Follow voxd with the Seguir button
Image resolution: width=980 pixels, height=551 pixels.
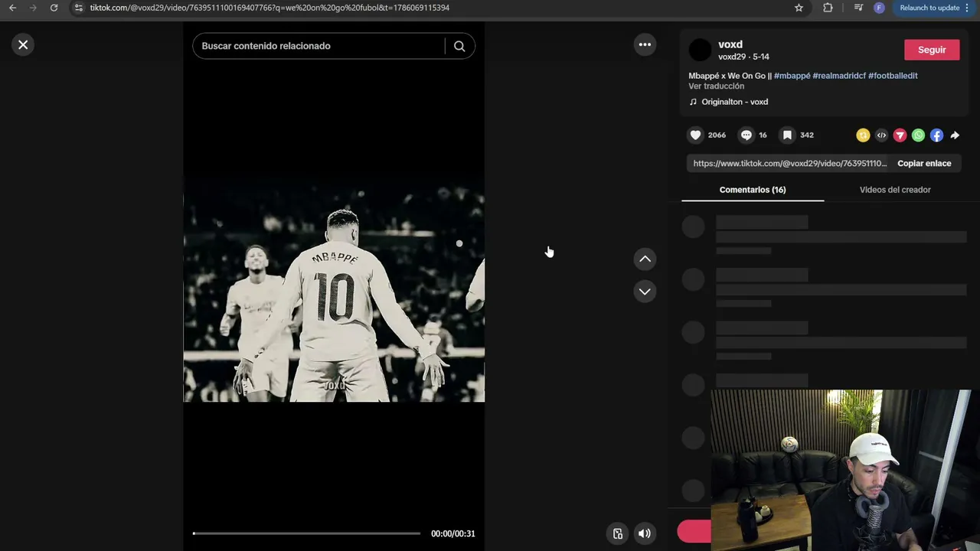click(932, 50)
